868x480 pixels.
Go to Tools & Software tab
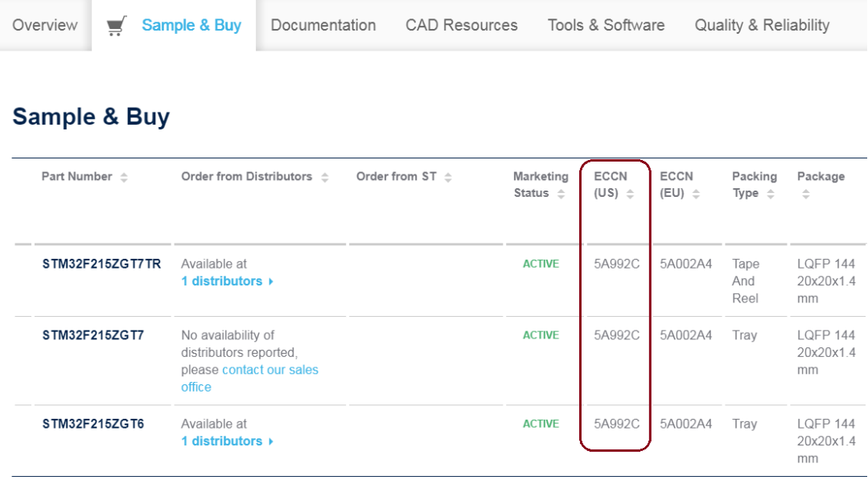click(606, 26)
